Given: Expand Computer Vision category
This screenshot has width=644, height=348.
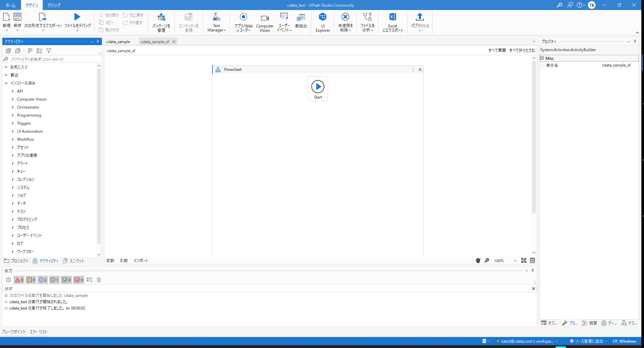Looking at the screenshot, I should [x=13, y=99].
